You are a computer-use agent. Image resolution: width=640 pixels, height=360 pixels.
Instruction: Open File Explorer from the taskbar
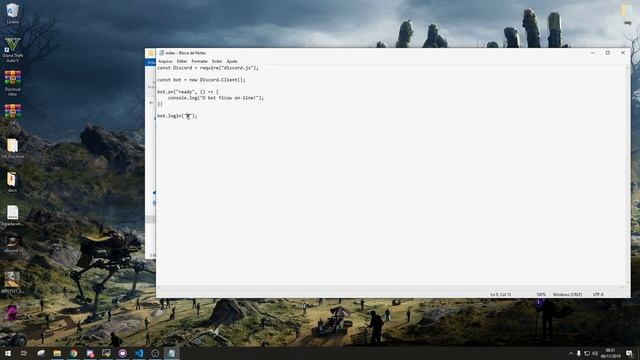(x=57, y=353)
